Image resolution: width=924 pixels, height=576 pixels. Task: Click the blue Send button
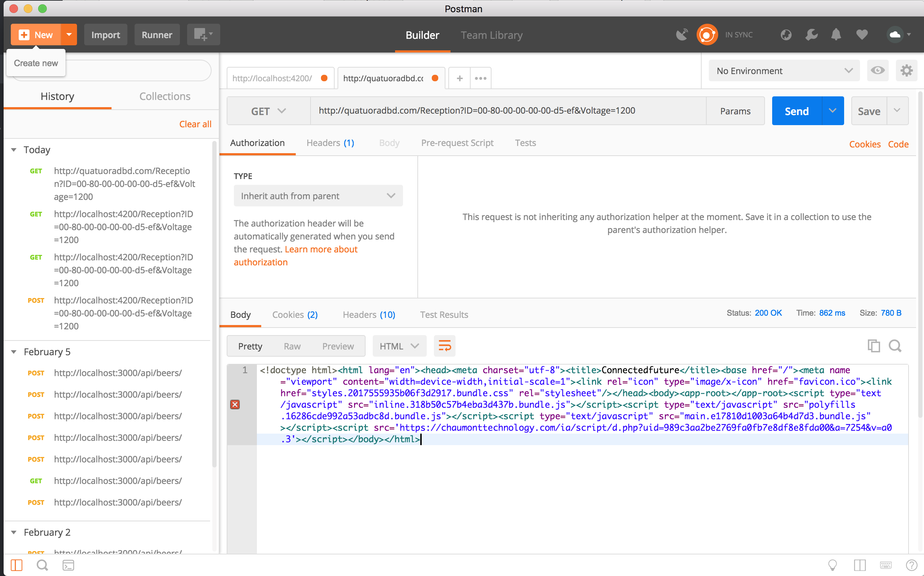coord(797,111)
